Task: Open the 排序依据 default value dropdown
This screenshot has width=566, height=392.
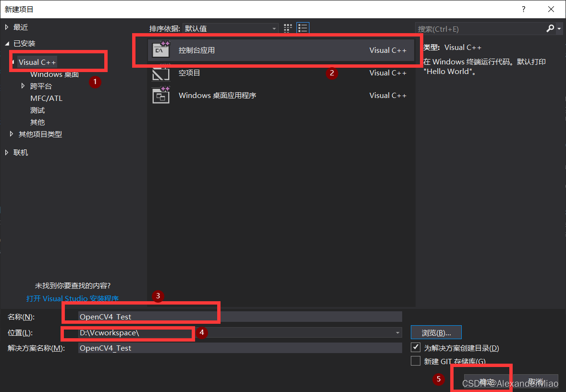Action: [x=275, y=28]
